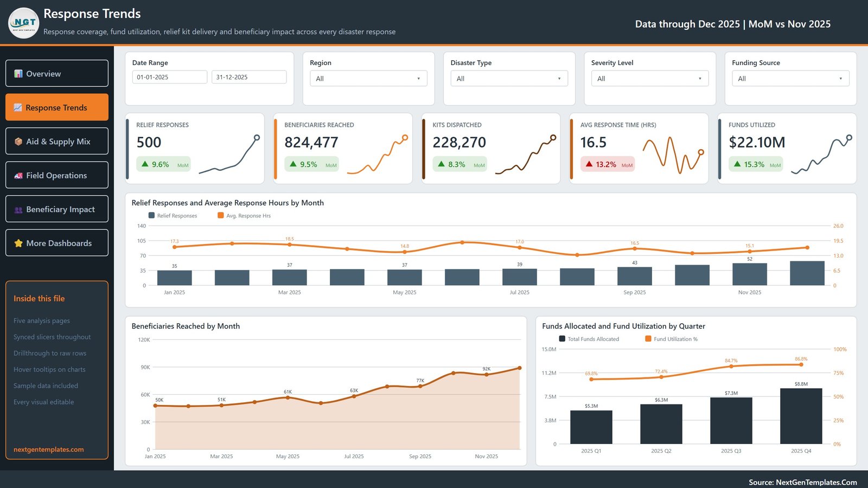Click 'Synced slicers throughout' text

[x=52, y=337]
